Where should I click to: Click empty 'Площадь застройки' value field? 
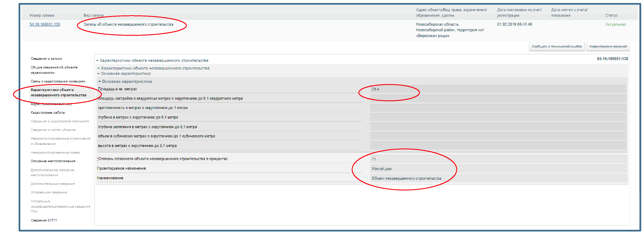(x=498, y=99)
